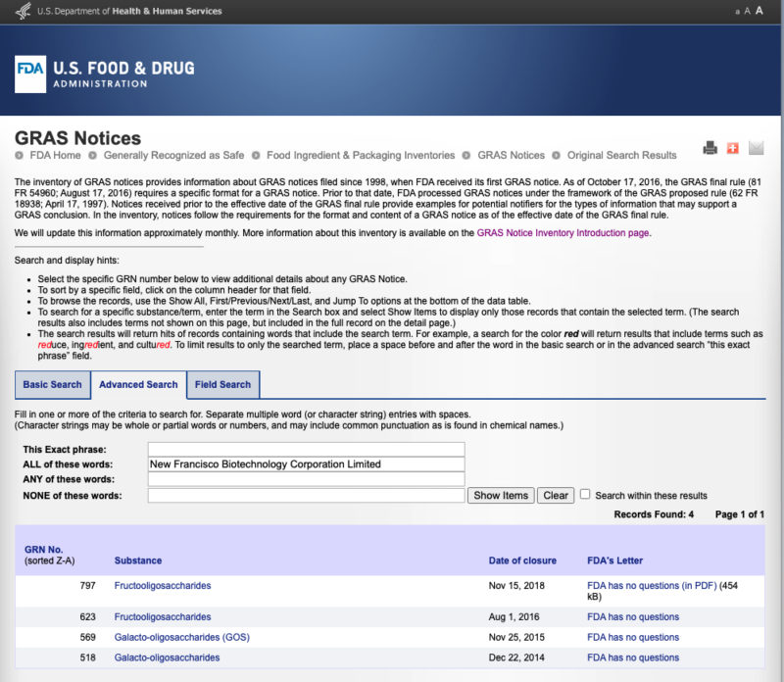Switch to the Field Search tab
This screenshot has width=784, height=682.
point(222,384)
